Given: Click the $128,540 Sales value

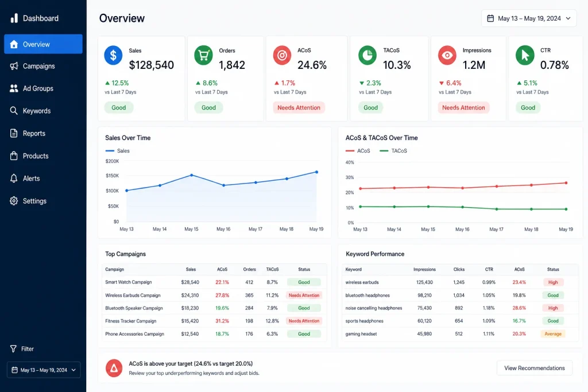Looking at the screenshot, I should click(x=151, y=65).
